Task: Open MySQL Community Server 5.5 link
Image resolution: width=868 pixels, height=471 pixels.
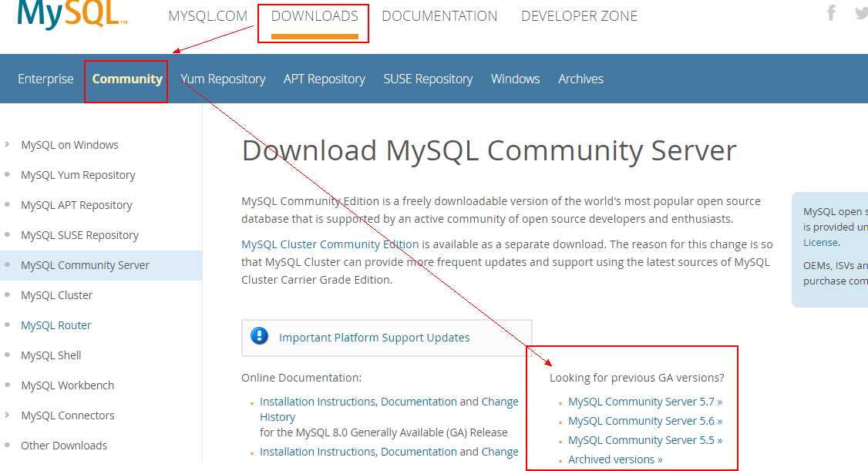Action: 645,440
